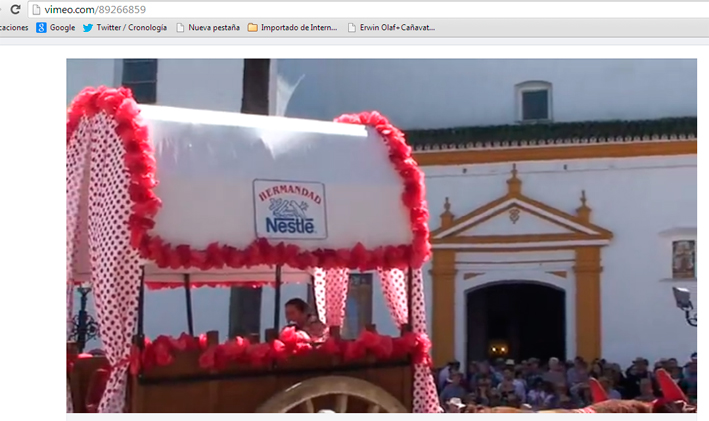Viewport: 709px width, 421px height.
Task: Click the Twitter bird bookmark icon
Action: [x=88, y=27]
